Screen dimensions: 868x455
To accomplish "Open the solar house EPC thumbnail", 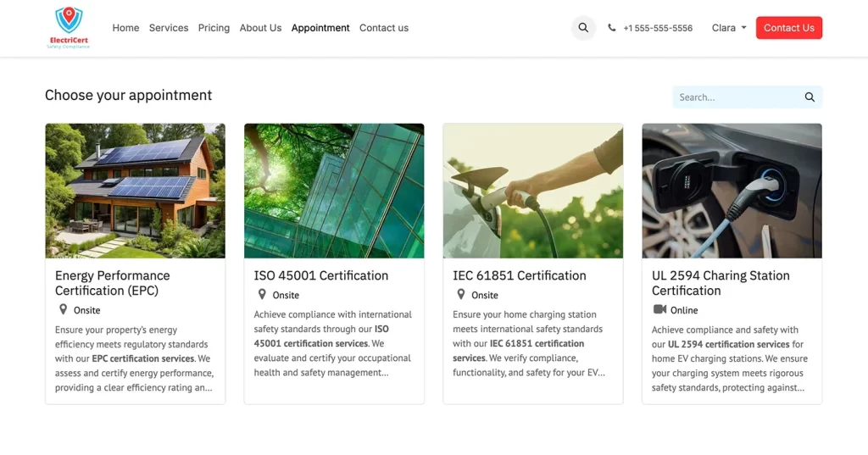I will (x=136, y=191).
